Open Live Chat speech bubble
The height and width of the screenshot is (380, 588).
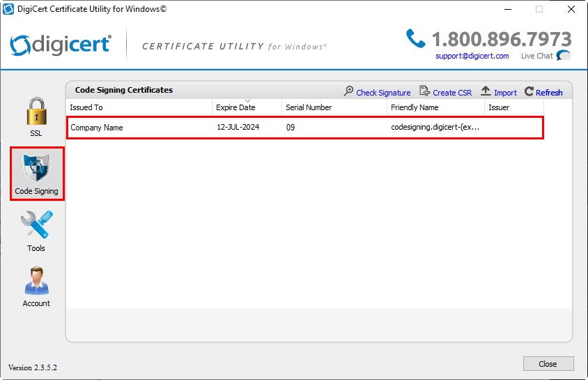[x=563, y=56]
